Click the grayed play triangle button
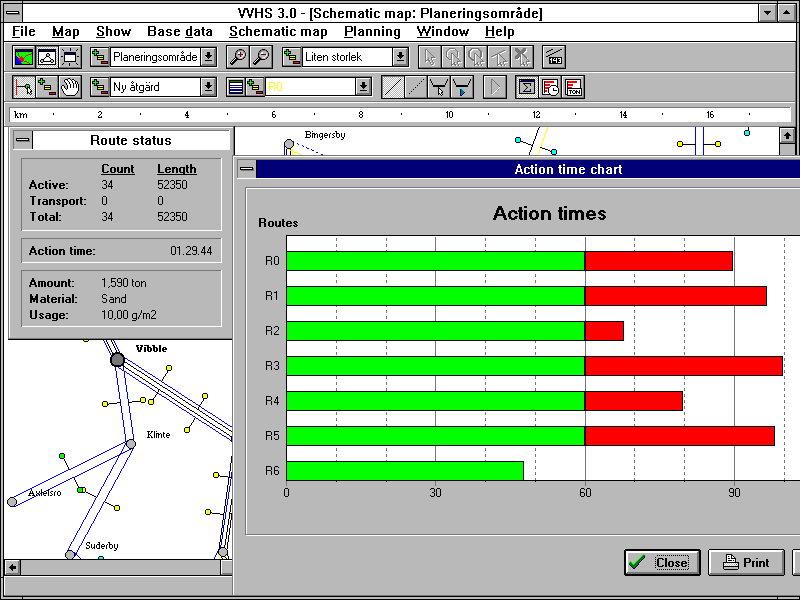This screenshot has width=800, height=600. coord(494,87)
